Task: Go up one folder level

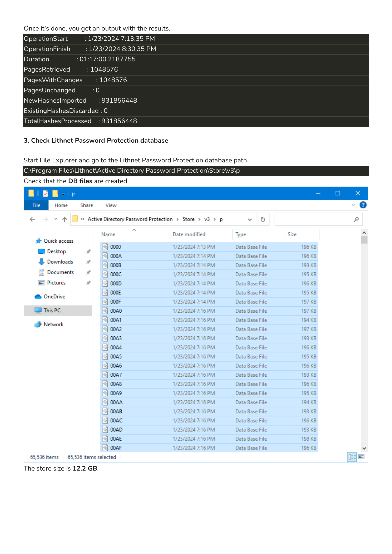Action: (64, 219)
